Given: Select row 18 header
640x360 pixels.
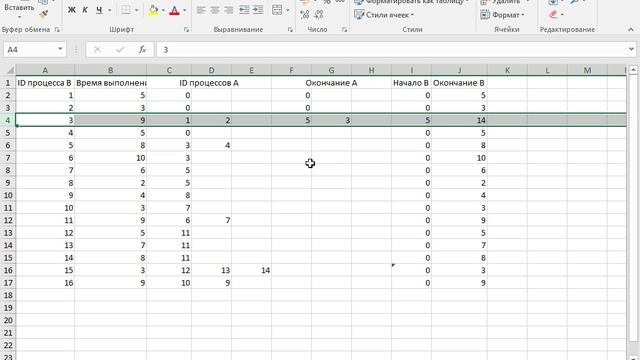Looking at the screenshot, I should point(8,295).
